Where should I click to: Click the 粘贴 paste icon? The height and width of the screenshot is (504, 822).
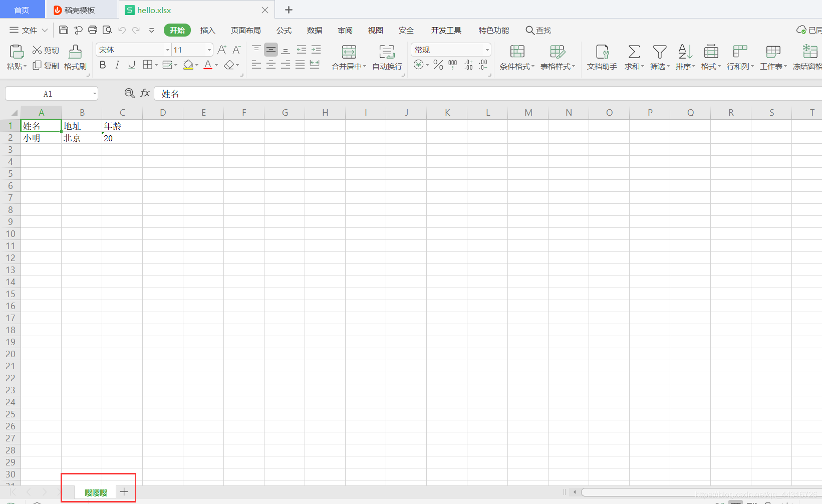point(17,52)
